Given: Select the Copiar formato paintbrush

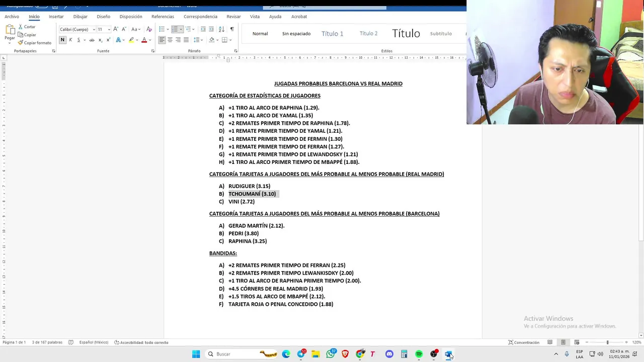Looking at the screenshot, I should pos(34,43).
